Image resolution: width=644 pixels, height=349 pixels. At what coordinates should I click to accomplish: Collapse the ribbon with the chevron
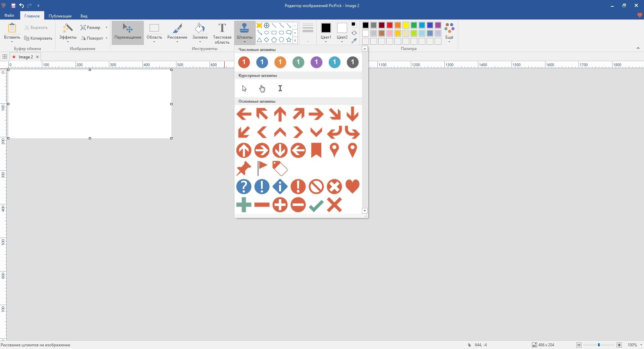coord(638,48)
